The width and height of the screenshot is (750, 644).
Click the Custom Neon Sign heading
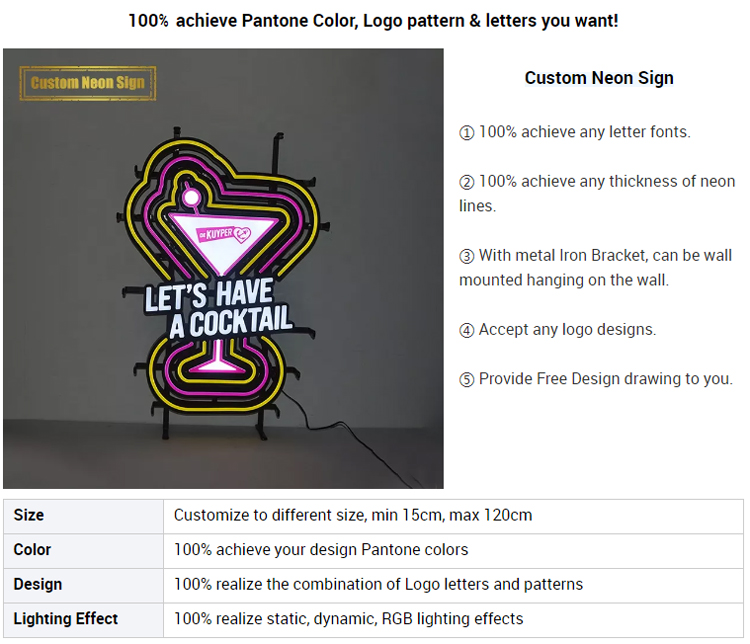[599, 78]
